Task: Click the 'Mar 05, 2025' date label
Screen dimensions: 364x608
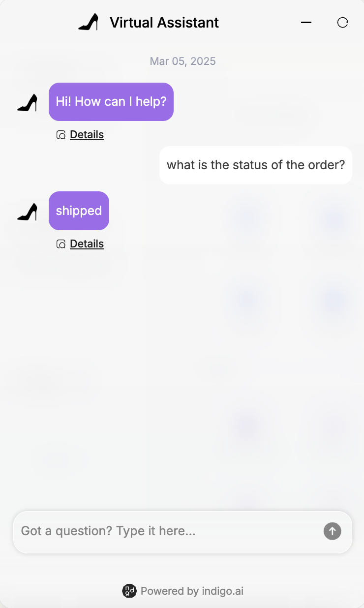Action: coord(182,61)
